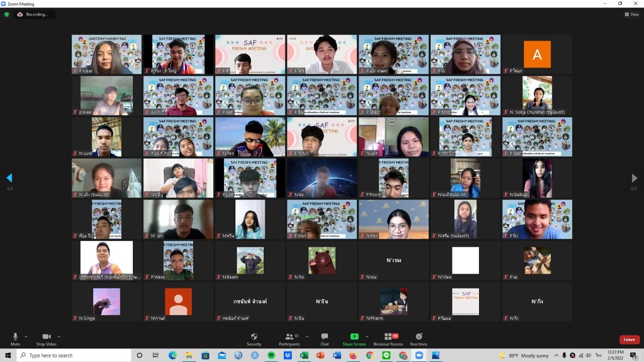Screen dimensions: 644x362
Task: Expand video options arrow beside Stop Video
Action: pyautogui.click(x=59, y=336)
